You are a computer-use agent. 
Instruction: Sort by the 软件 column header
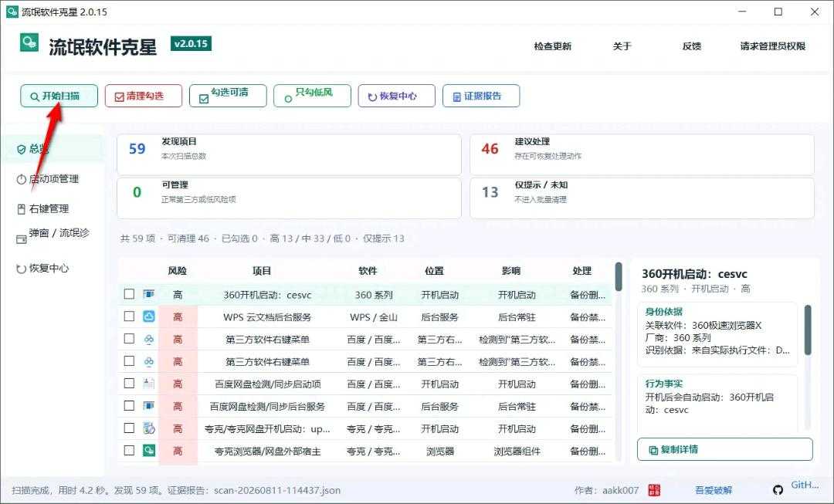pos(368,271)
